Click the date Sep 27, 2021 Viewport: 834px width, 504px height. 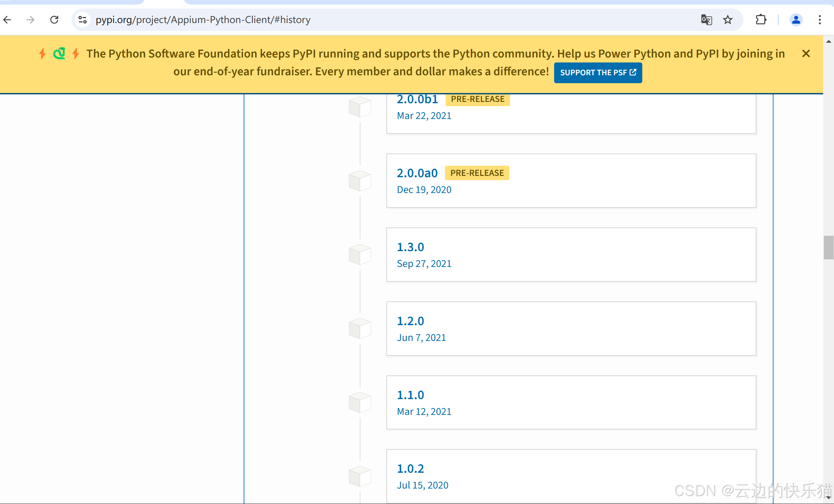point(424,263)
